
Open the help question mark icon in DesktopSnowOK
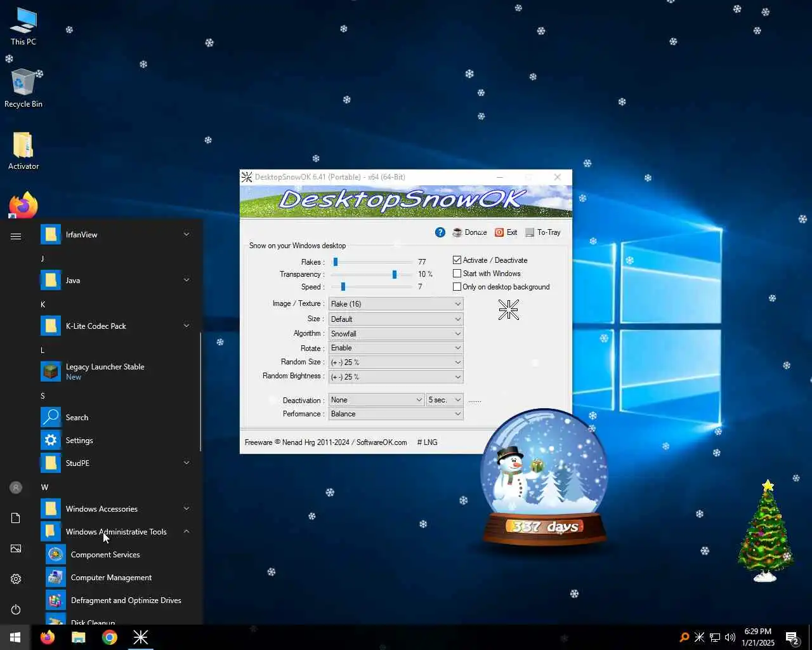pos(440,232)
